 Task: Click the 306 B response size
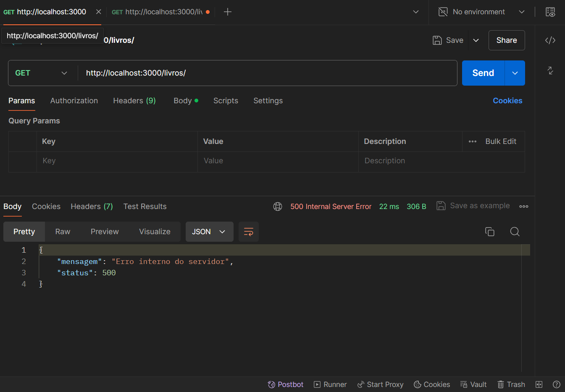pos(416,206)
